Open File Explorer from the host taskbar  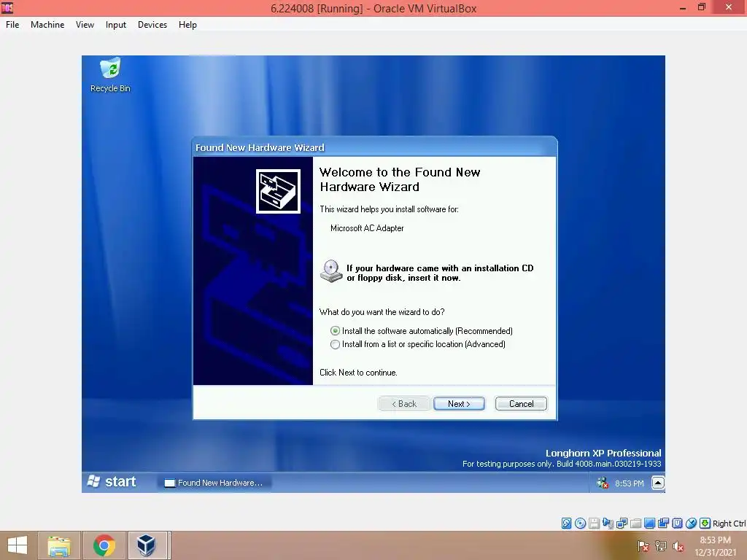pyautogui.click(x=59, y=545)
